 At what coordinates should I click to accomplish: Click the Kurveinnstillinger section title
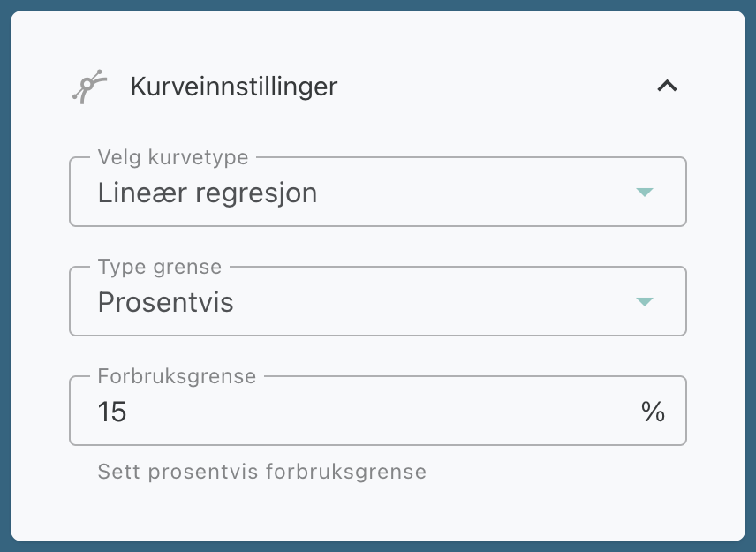tap(234, 87)
